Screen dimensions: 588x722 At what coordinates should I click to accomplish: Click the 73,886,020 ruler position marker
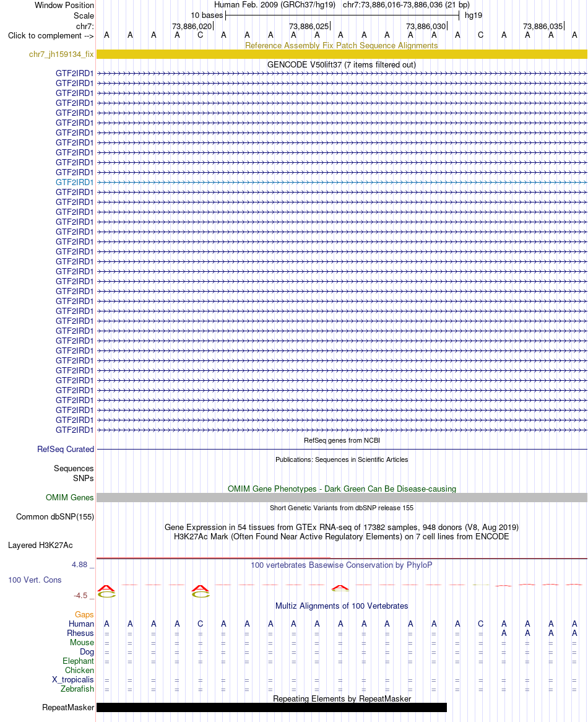tap(192, 27)
